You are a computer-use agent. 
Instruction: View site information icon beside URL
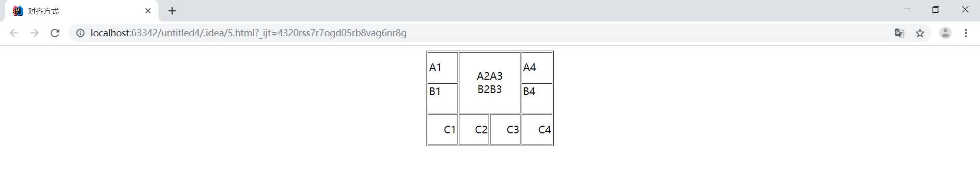click(x=80, y=33)
